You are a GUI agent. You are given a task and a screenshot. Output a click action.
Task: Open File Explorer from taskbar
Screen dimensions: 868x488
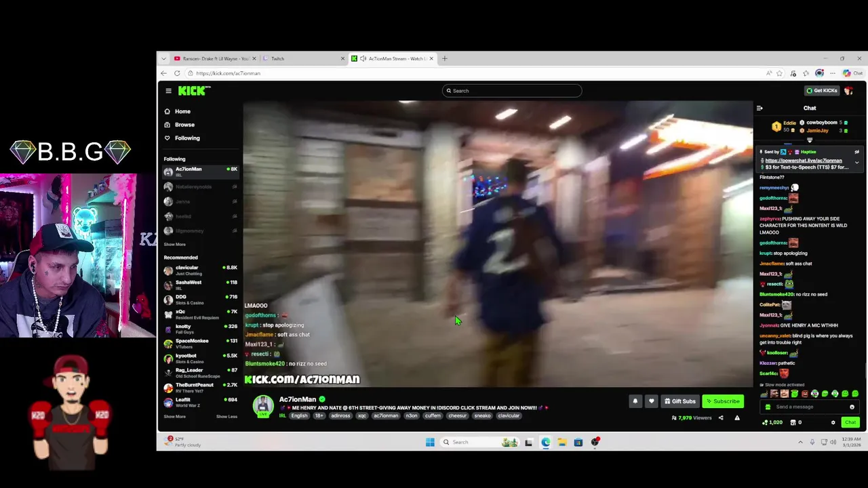click(x=562, y=442)
